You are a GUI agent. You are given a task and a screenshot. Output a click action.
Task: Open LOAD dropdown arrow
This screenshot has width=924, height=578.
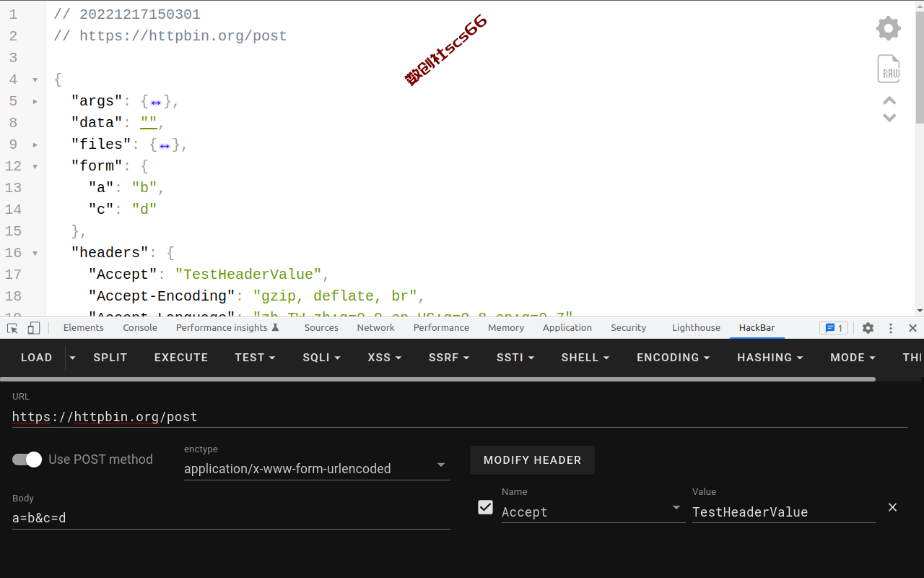(71, 358)
